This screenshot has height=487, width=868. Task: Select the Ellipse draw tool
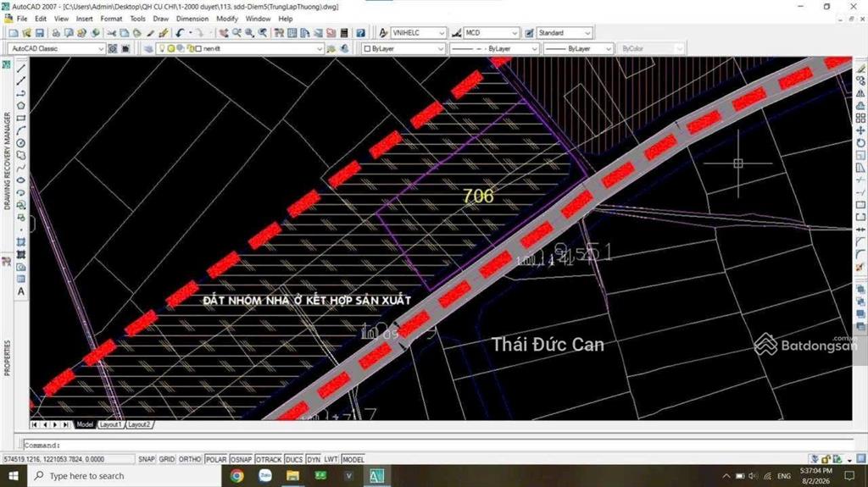tap(21, 180)
